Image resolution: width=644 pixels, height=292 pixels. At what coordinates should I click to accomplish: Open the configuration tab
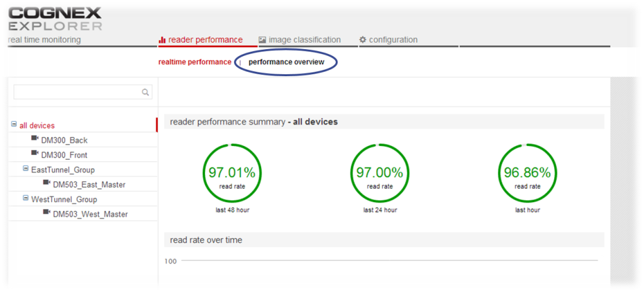pos(388,40)
